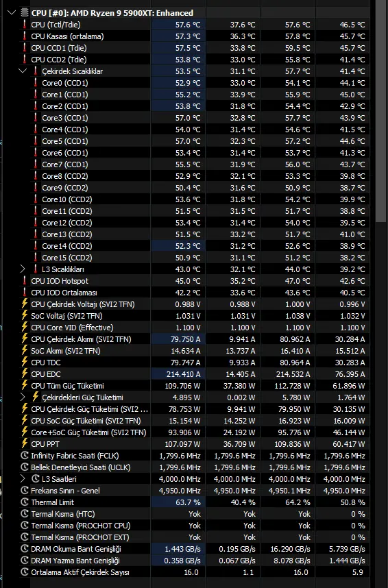388x588 pixels.
Task: Click the lightning icon of CPU PPT
Action: point(25,443)
